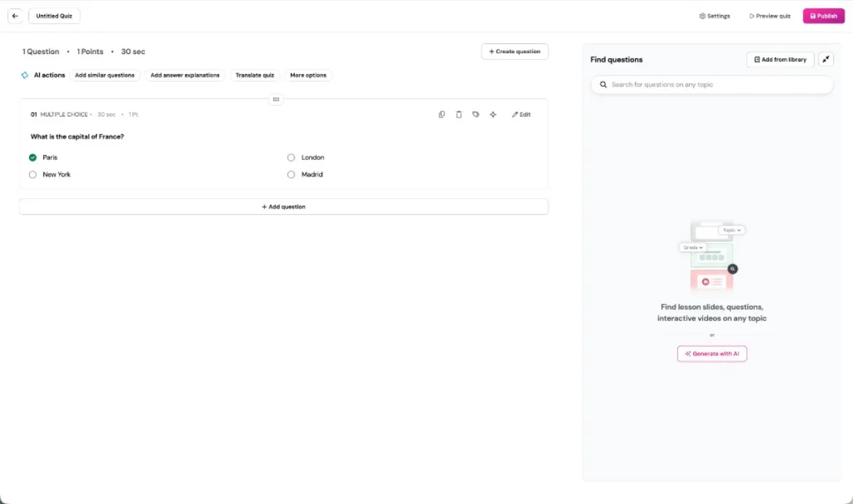Open the More options AI menu

pos(308,75)
